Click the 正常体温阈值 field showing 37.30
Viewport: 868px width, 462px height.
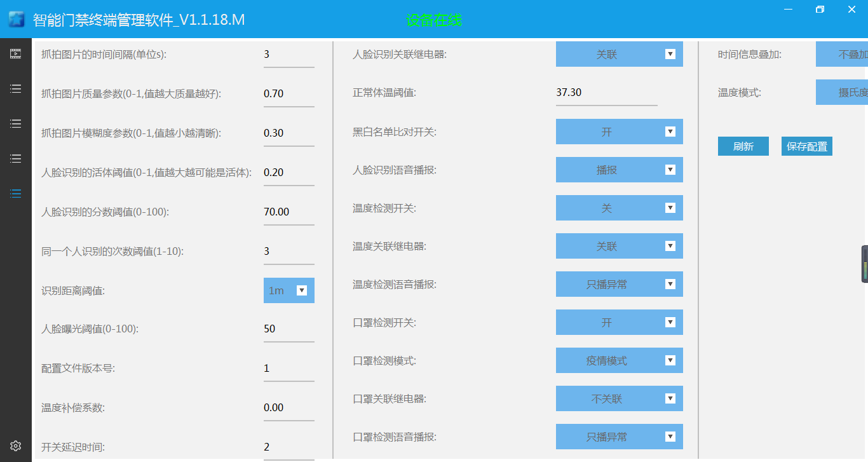(606, 93)
